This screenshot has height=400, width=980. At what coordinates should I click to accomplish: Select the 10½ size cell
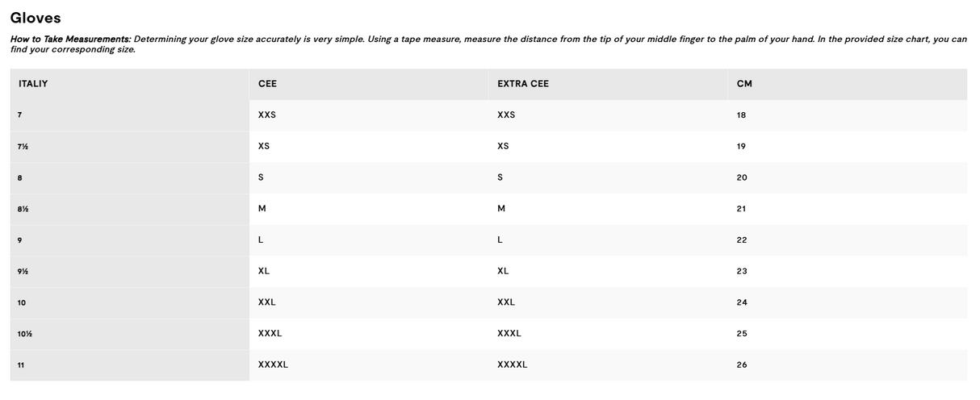(24, 334)
